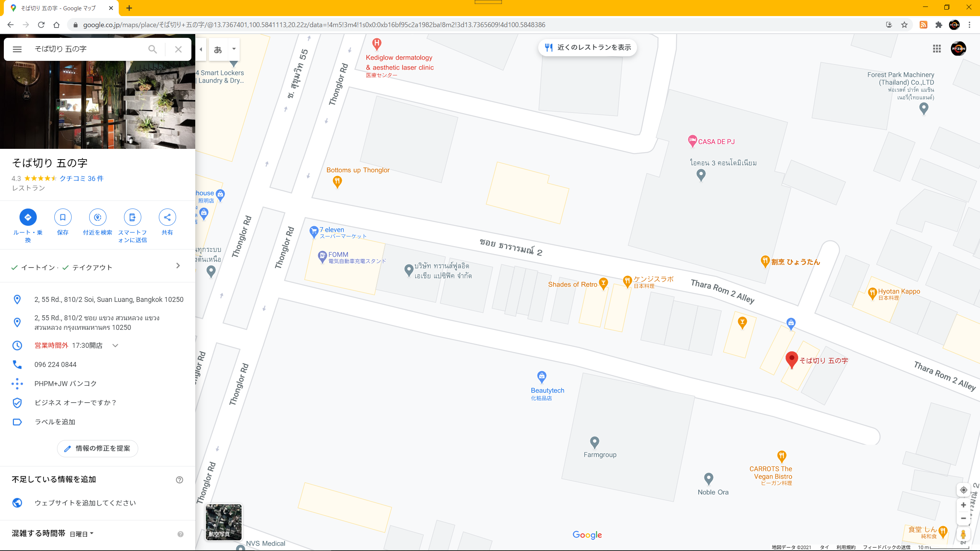This screenshot has width=980, height=551.
Task: Send to smartphone icon
Action: point(132,217)
